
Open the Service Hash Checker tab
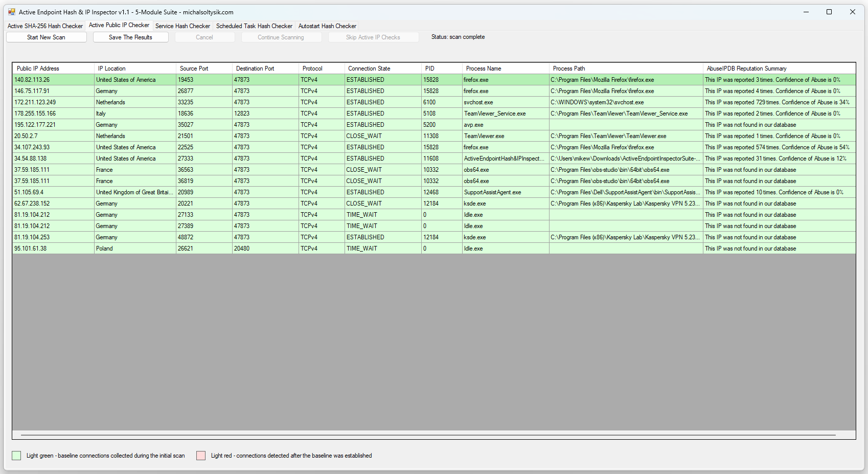coord(182,26)
